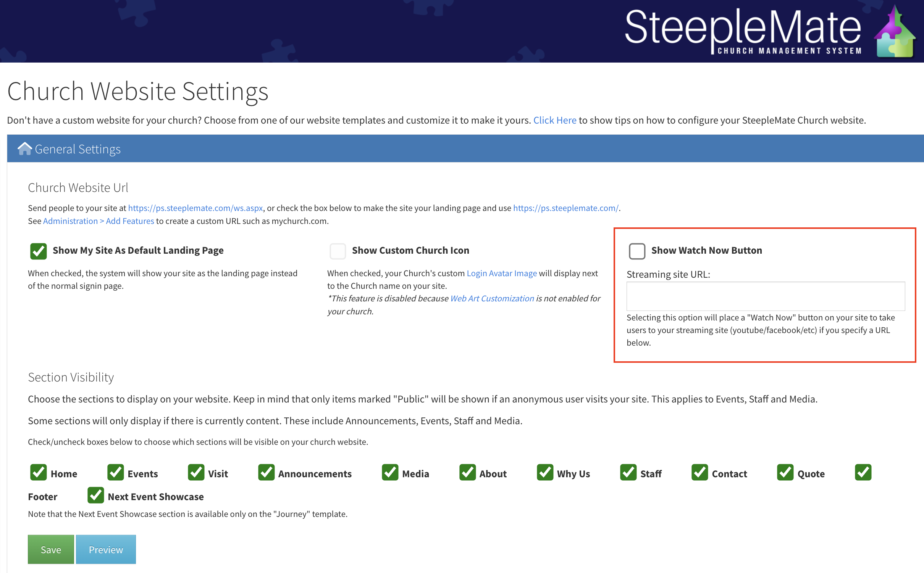
Task: Uncheck the Media section checkbox
Action: (390, 472)
